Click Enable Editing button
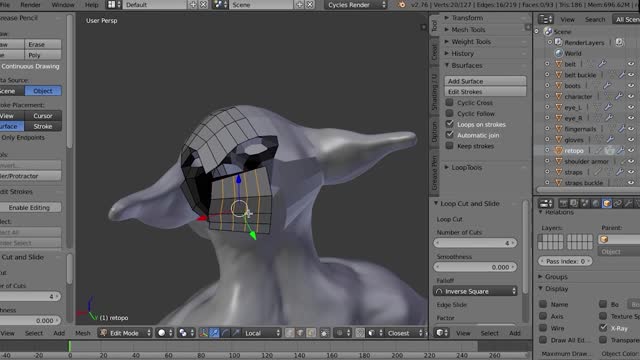The image size is (640, 360). coord(29,207)
